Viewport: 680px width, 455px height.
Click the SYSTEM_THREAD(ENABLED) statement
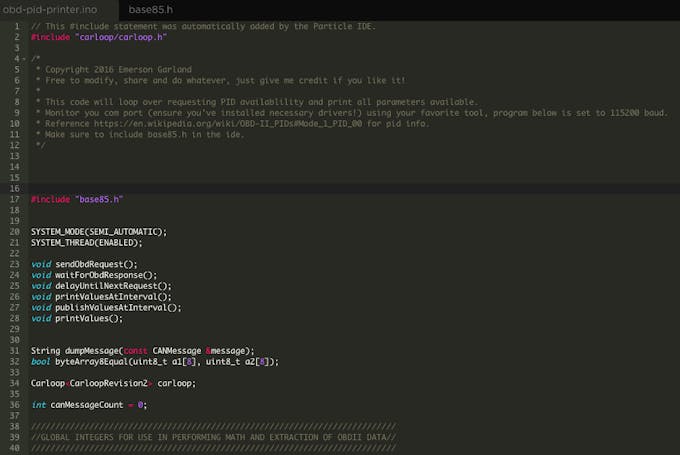pos(86,242)
